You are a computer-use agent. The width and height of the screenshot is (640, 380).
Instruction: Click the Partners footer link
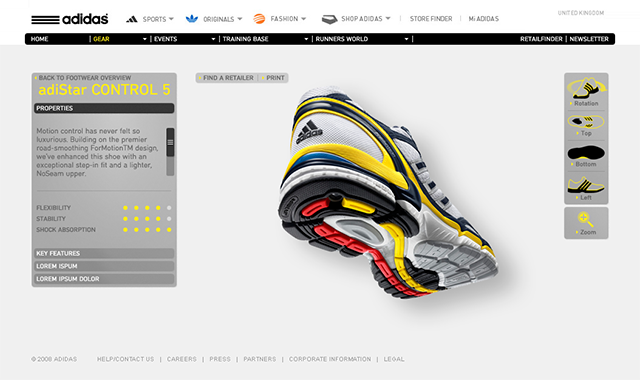tap(260, 359)
